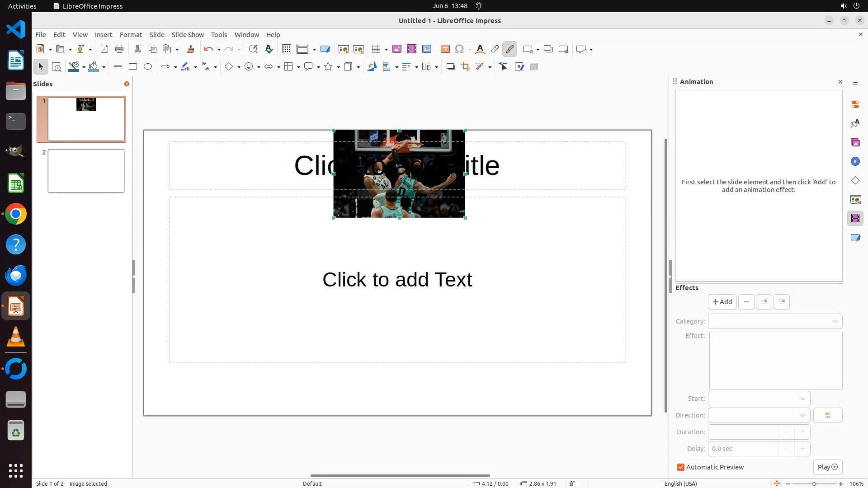868x488 pixels.
Task: Click the Insert Text Box icon
Action: tap(445, 49)
